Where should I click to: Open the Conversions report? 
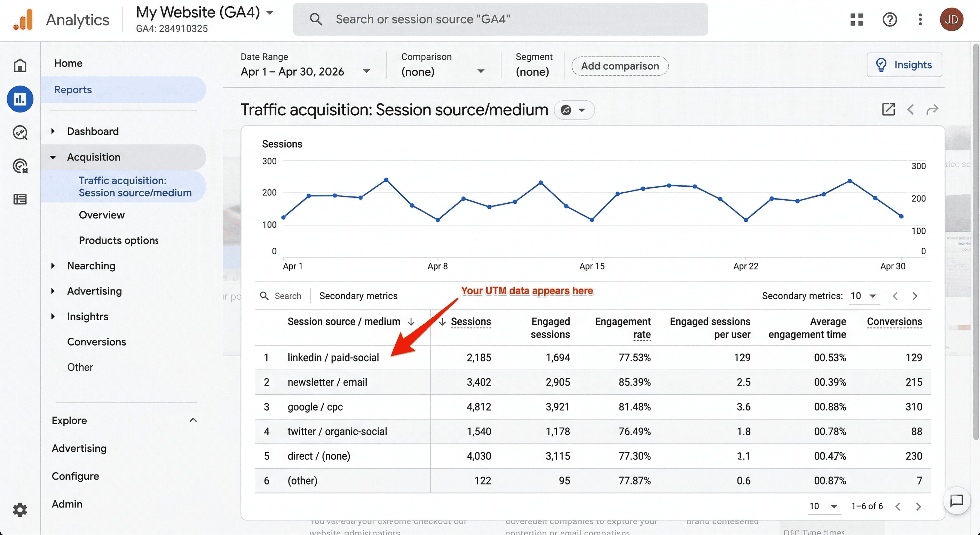(97, 342)
